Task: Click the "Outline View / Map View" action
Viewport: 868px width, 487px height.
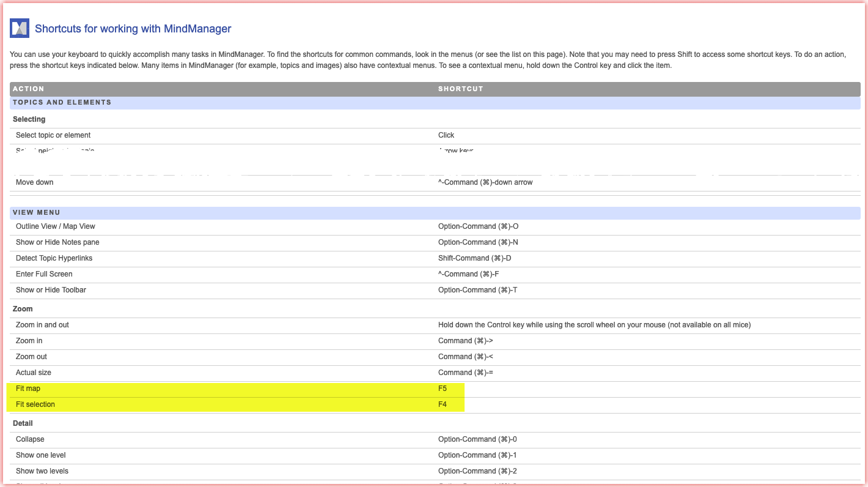Action: [56, 226]
